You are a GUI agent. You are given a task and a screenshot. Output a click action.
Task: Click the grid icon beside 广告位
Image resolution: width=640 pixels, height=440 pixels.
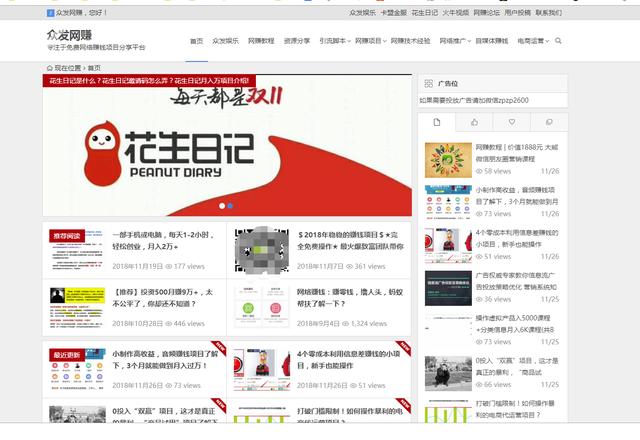pyautogui.click(x=429, y=84)
